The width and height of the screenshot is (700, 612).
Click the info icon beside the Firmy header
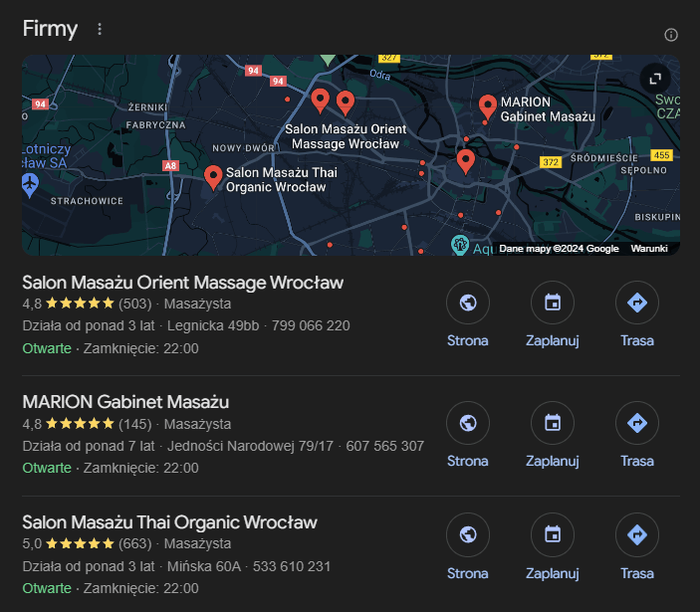670,35
